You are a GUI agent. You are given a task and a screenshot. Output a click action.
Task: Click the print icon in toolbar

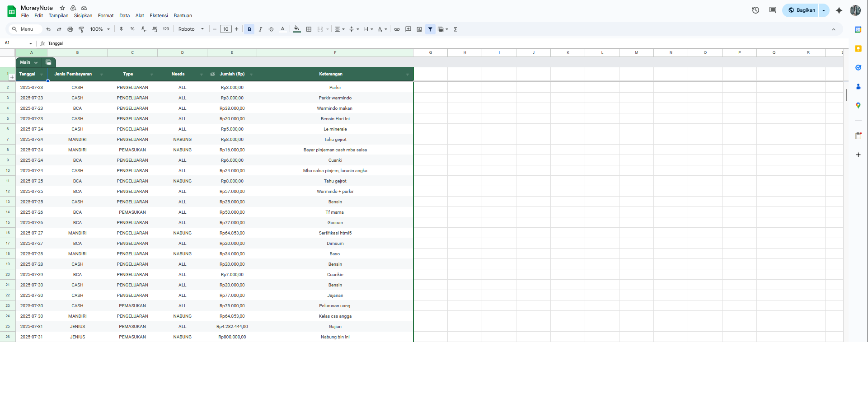70,29
